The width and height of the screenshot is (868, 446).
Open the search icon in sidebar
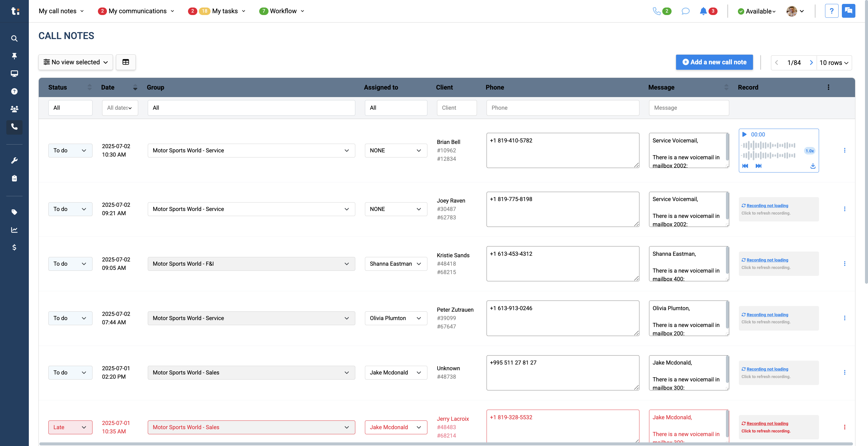[x=14, y=38]
